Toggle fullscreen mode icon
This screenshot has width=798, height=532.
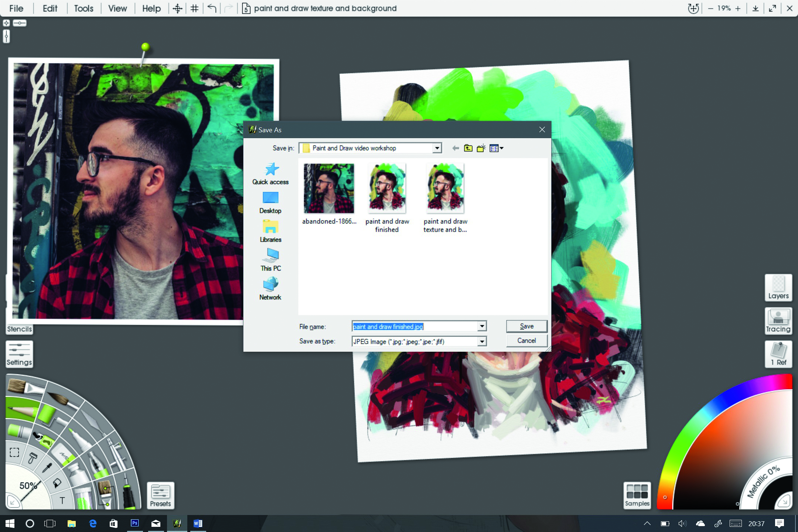(x=772, y=8)
